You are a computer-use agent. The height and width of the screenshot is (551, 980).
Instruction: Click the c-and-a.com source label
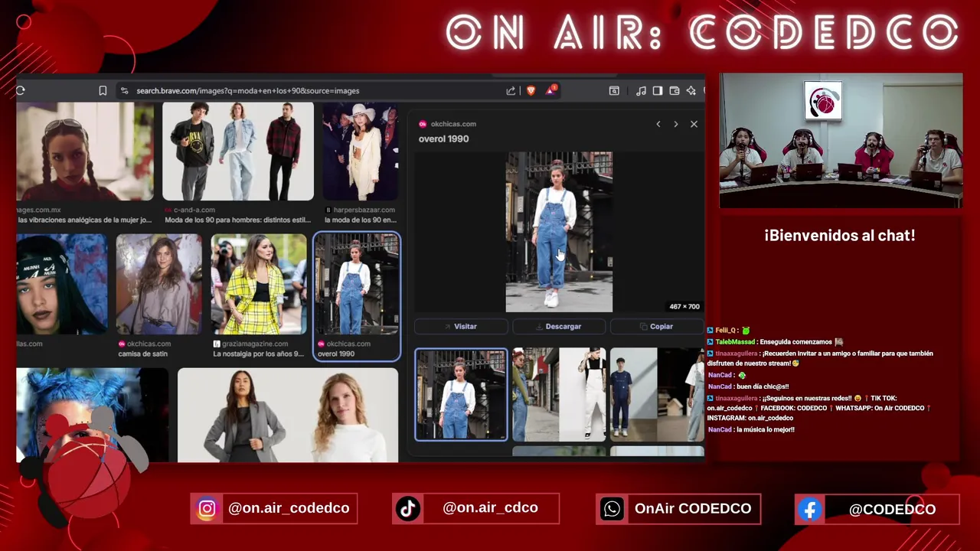194,210
